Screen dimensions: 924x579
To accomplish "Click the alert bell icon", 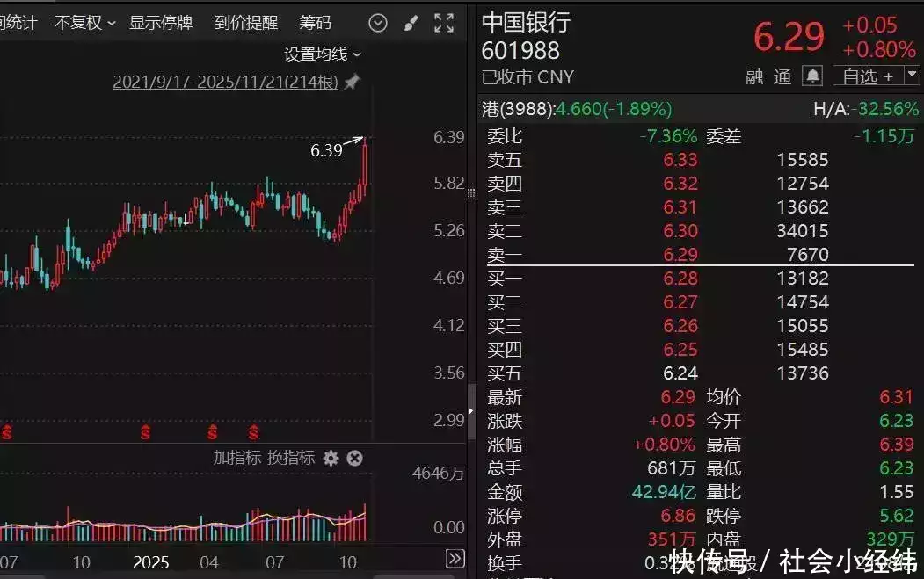I will (812, 76).
